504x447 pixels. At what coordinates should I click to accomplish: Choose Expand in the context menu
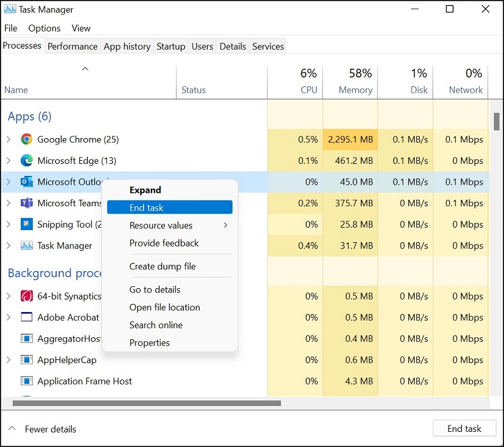point(169,190)
